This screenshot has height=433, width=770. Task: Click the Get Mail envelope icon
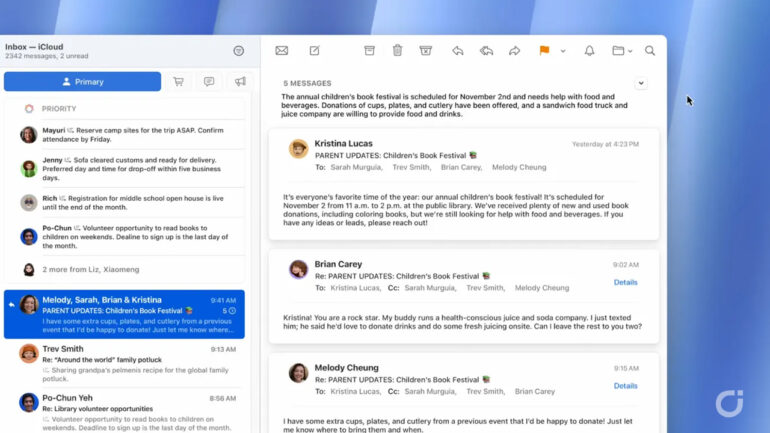(x=282, y=51)
